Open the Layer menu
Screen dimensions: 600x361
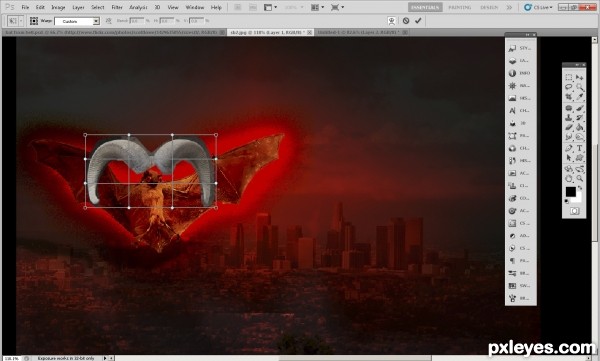point(78,7)
